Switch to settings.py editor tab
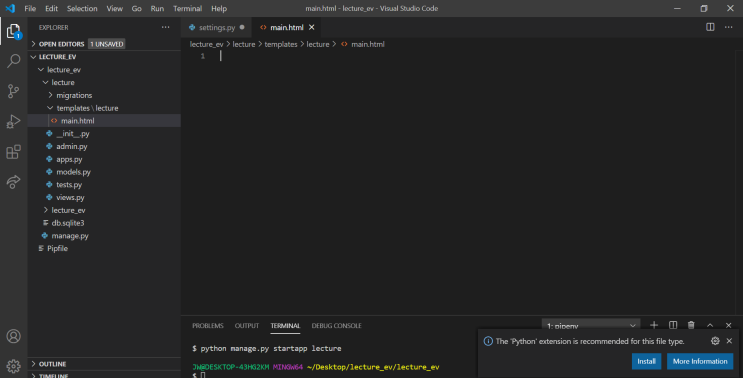The width and height of the screenshot is (743, 378). [217, 27]
